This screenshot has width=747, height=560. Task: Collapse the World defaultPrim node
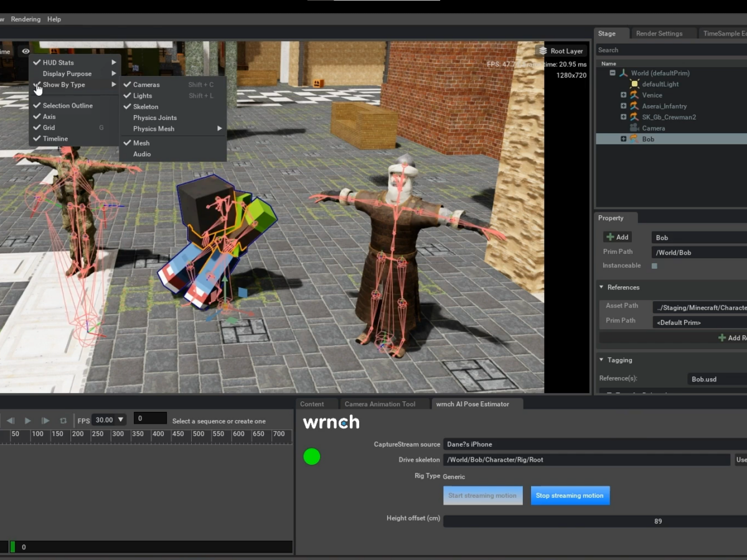point(613,73)
